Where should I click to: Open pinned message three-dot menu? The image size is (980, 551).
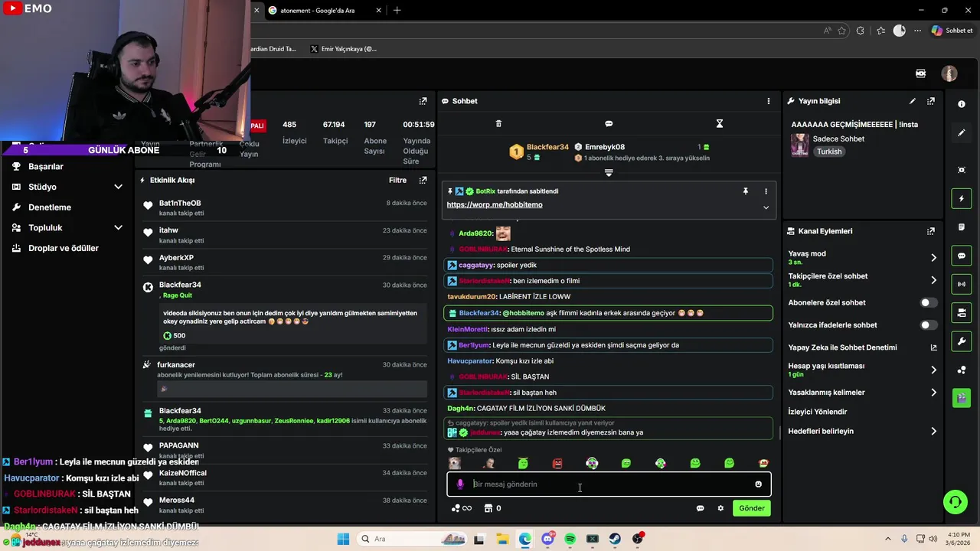(766, 191)
